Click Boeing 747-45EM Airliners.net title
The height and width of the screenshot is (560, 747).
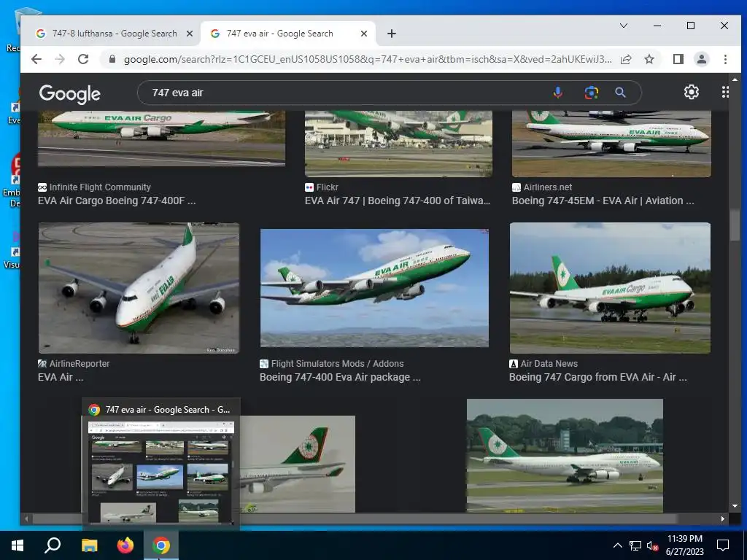[x=603, y=201]
